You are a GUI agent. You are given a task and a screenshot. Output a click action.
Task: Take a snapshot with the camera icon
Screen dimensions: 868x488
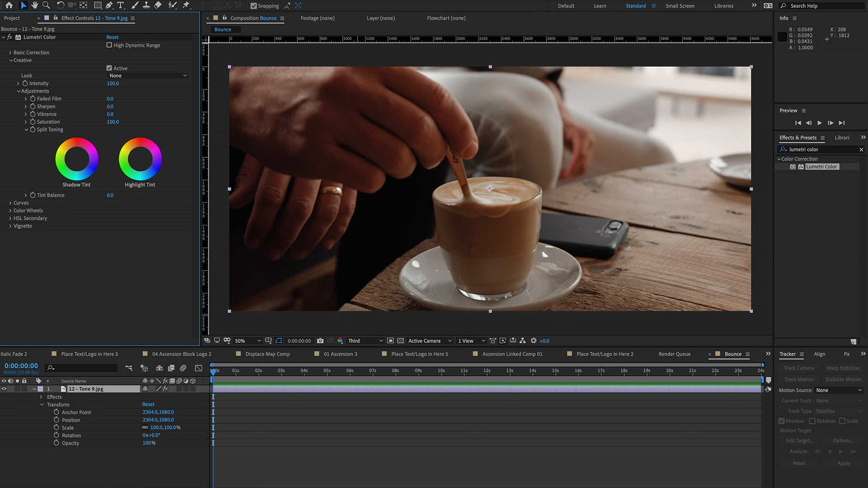click(320, 341)
